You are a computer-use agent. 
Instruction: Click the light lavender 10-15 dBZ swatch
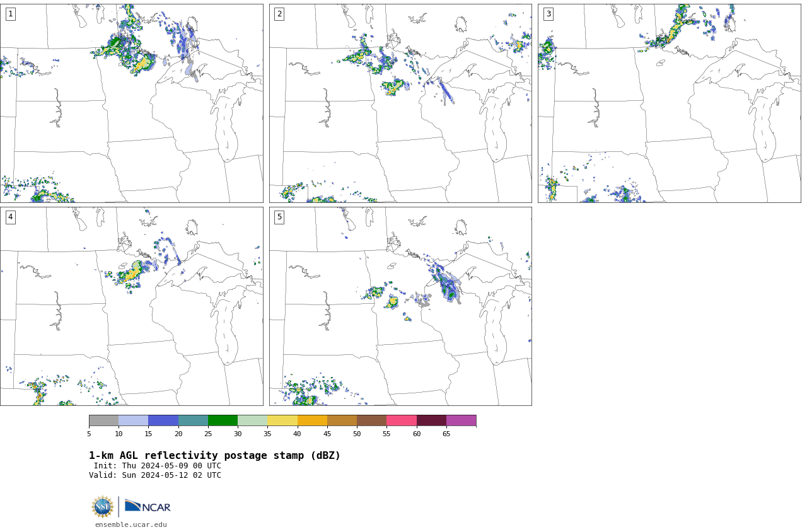coord(133,420)
